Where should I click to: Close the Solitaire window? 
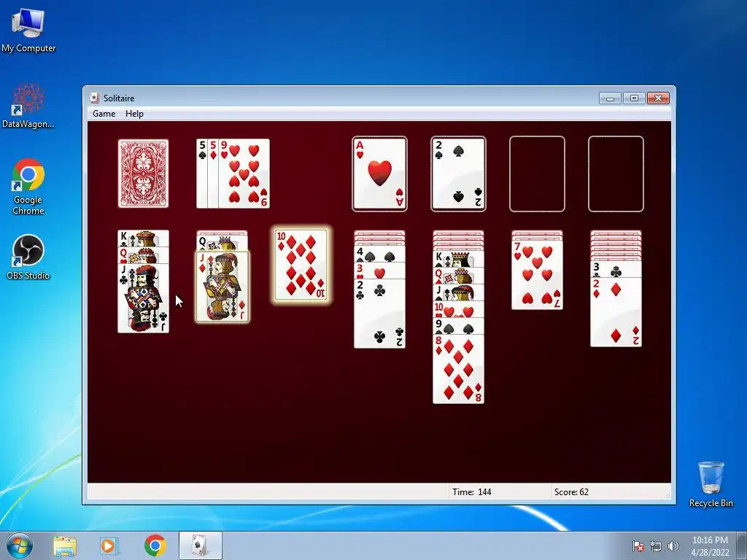point(659,98)
